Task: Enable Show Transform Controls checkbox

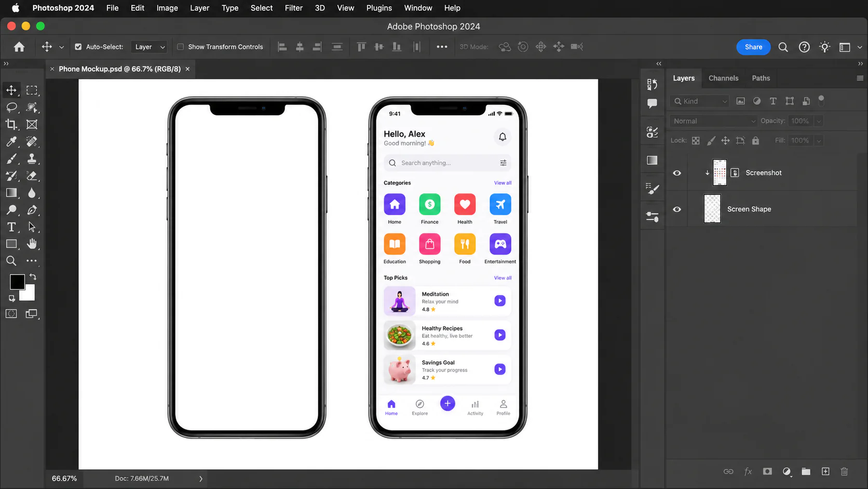Action: point(180,47)
